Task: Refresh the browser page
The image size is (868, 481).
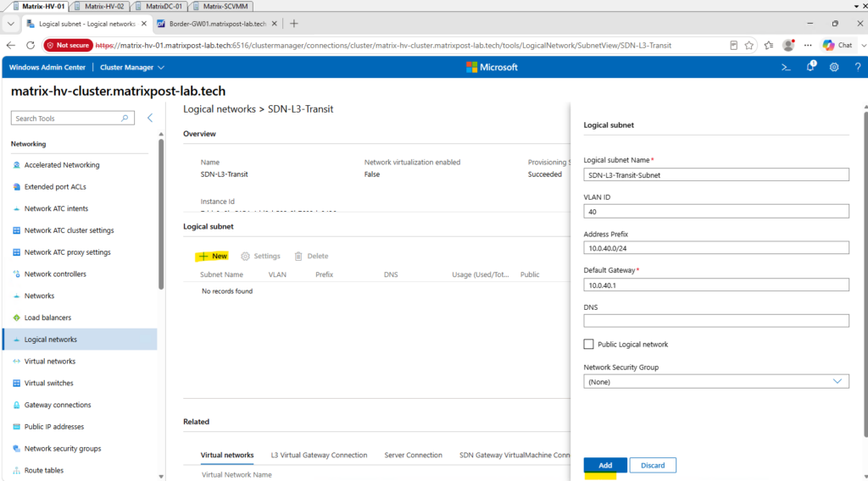Action: 31,46
